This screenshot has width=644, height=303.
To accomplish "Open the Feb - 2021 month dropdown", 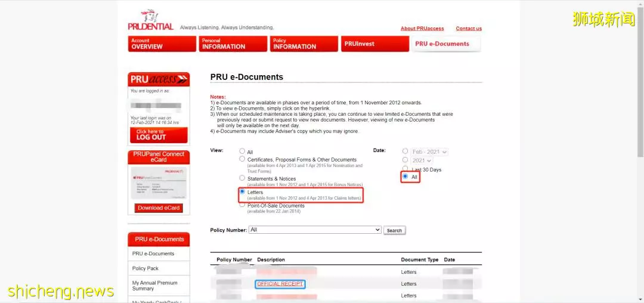I will tap(429, 152).
